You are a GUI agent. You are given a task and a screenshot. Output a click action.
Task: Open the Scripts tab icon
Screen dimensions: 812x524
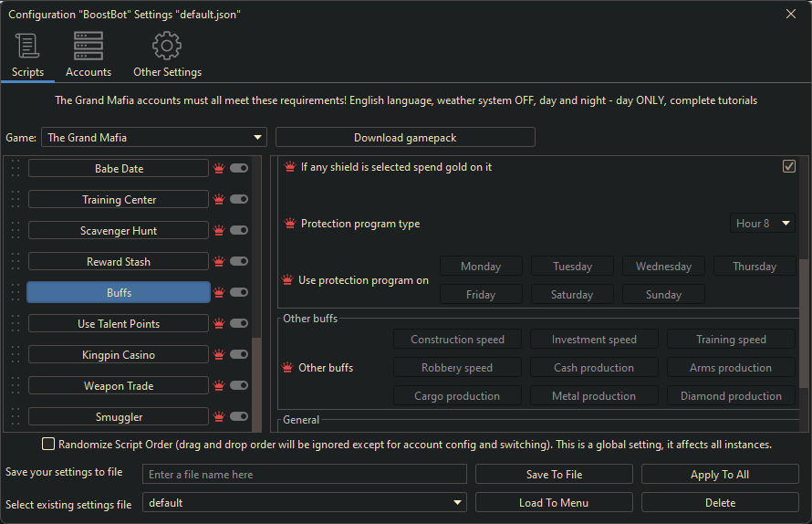pos(27,46)
